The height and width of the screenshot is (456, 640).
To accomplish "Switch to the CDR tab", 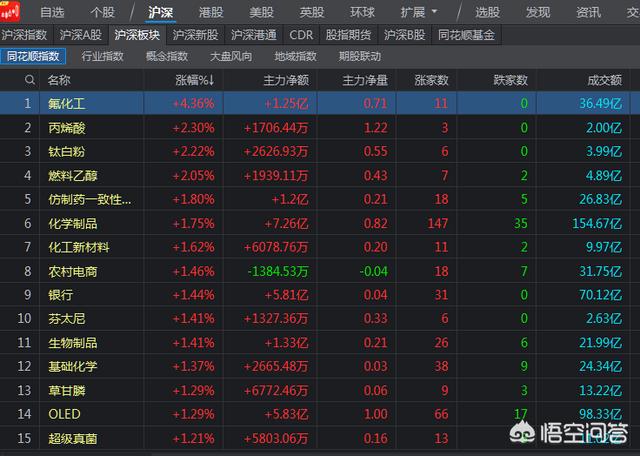I will [301, 35].
